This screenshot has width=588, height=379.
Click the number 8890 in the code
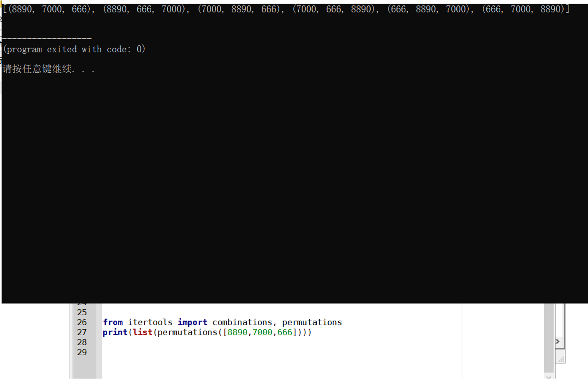click(x=237, y=332)
